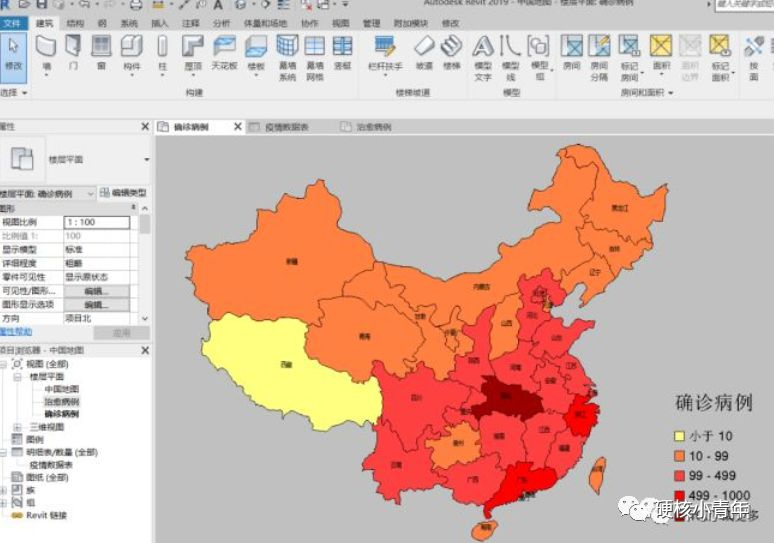
Task: Choose the Window tool icon
Action: click(x=101, y=53)
